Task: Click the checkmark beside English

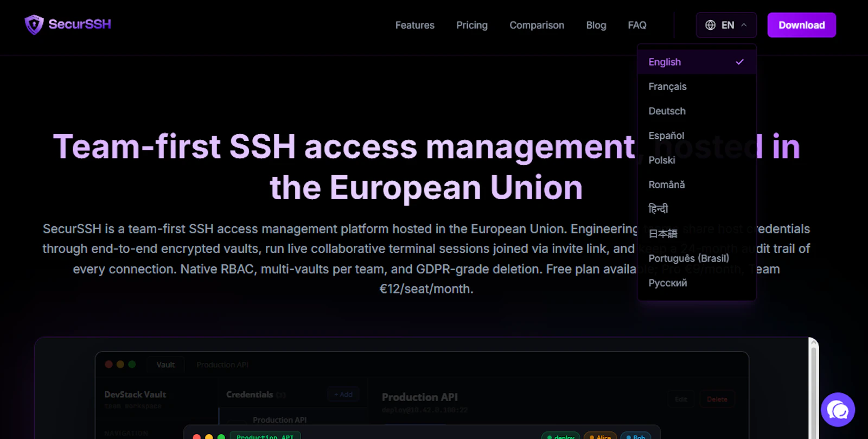Action: pyautogui.click(x=739, y=62)
